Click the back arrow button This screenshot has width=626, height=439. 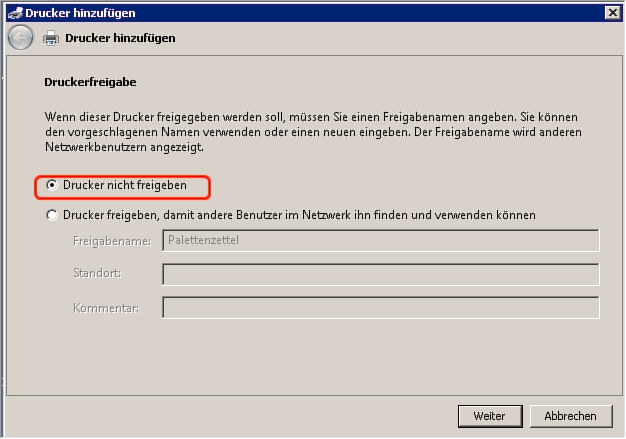19,38
